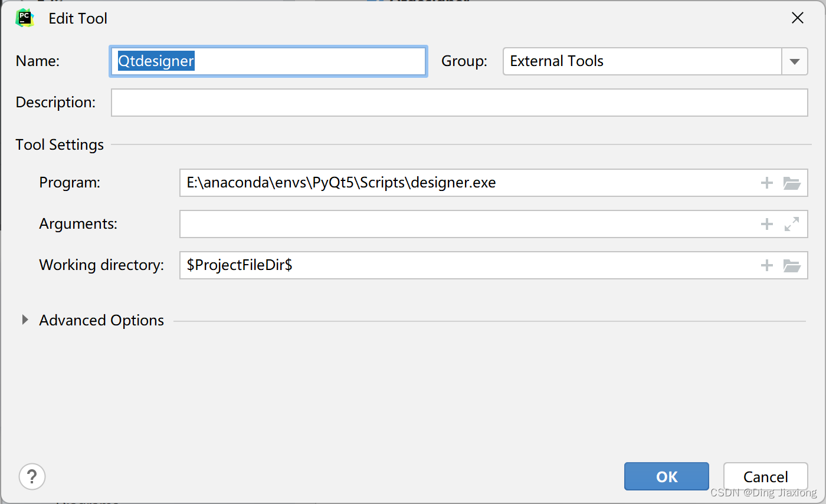Viewport: 826px width, 504px height.
Task: Click into the empty Description field
Action: [459, 103]
